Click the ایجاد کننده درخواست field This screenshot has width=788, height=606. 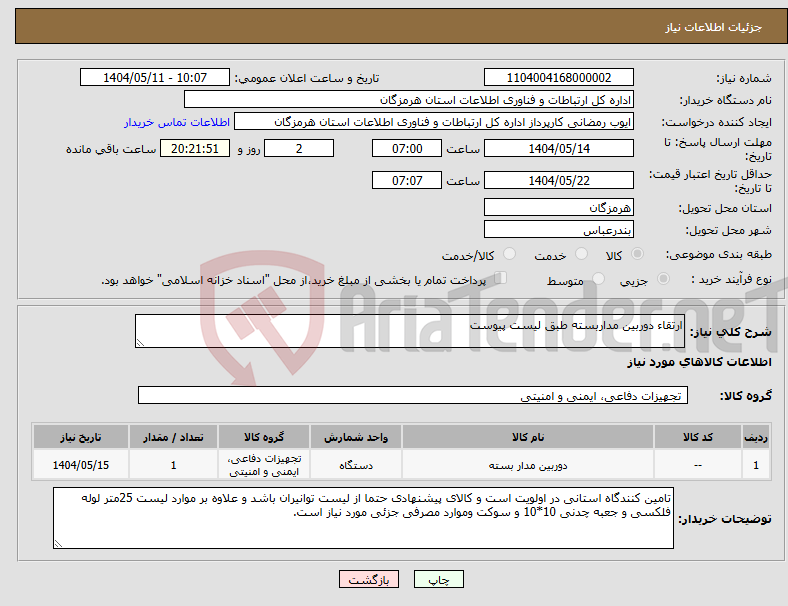(434, 122)
